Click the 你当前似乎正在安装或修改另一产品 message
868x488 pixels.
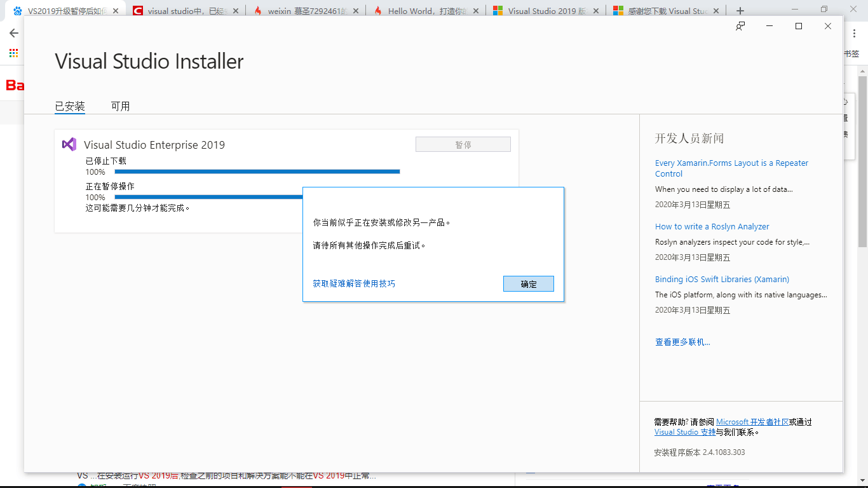(x=382, y=223)
